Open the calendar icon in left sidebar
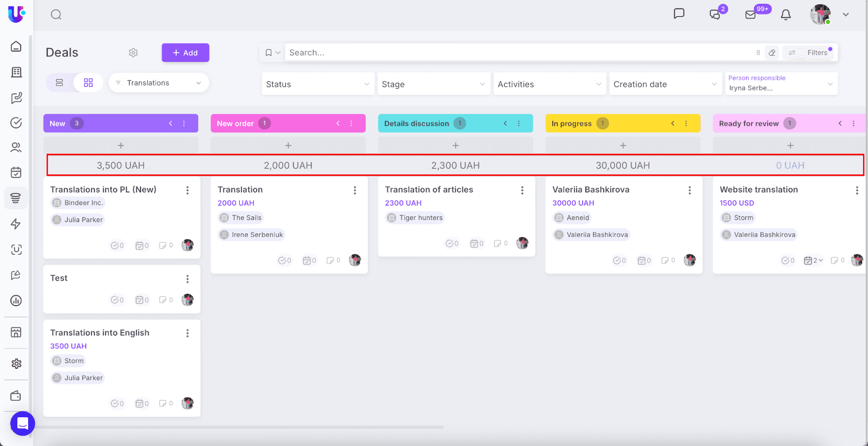This screenshot has width=868, height=446. point(16,172)
